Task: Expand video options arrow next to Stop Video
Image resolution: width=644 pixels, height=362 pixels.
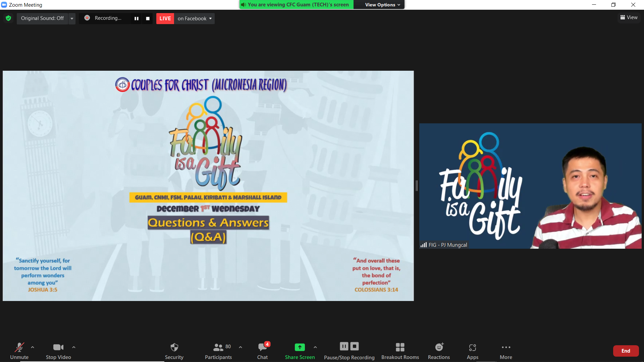Action: (74, 347)
